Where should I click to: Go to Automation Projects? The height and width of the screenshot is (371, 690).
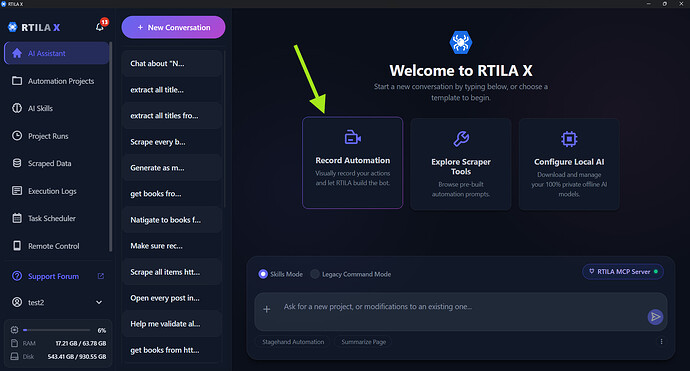tap(56, 81)
